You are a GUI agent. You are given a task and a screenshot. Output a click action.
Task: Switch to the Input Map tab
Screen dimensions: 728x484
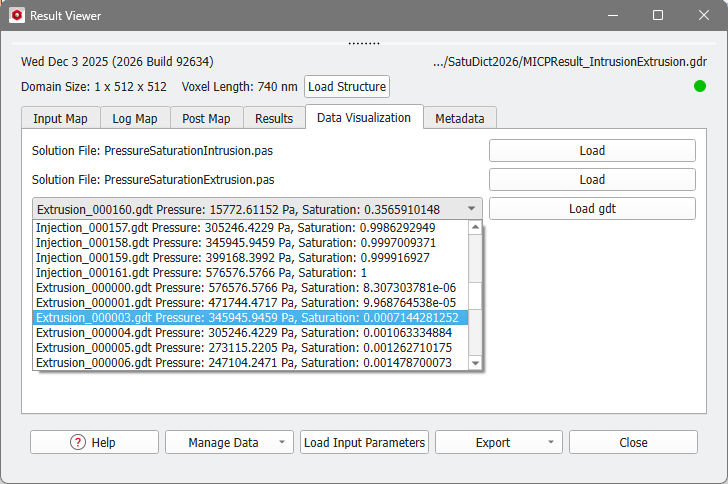(x=60, y=118)
